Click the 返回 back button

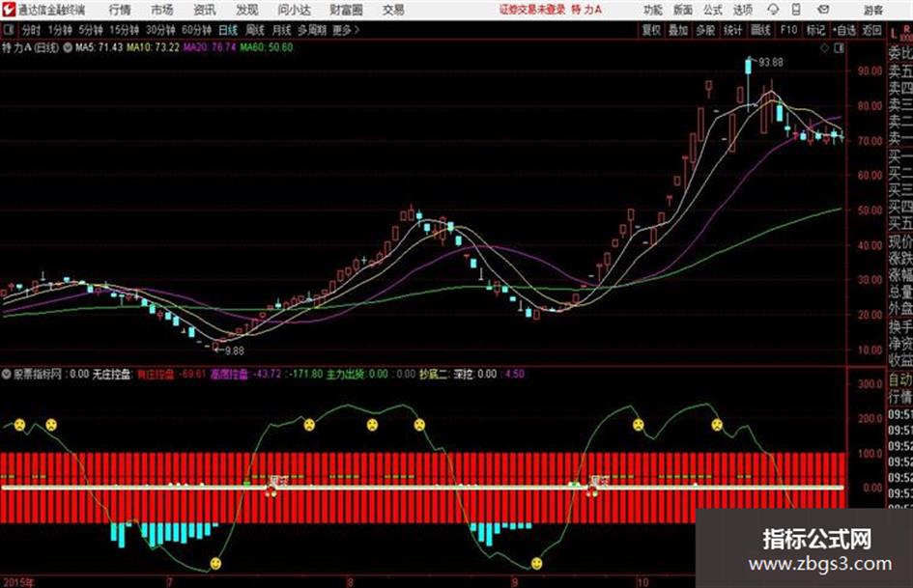[871, 30]
